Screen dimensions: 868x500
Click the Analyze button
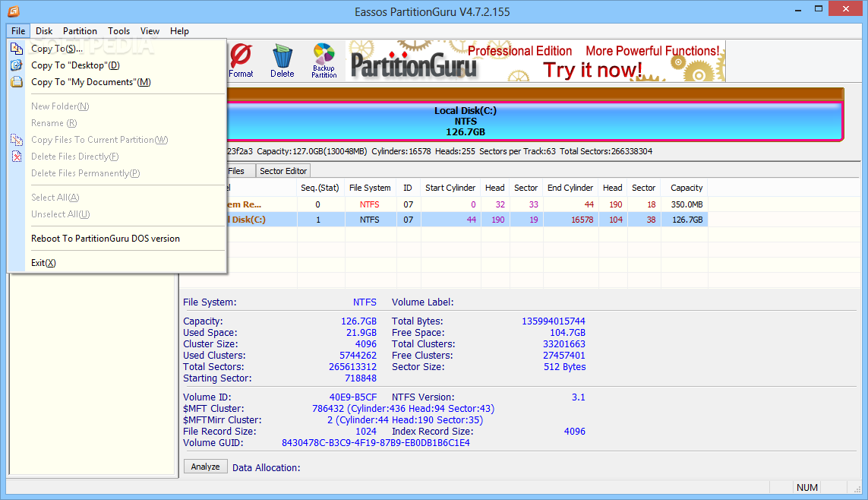[x=205, y=467]
